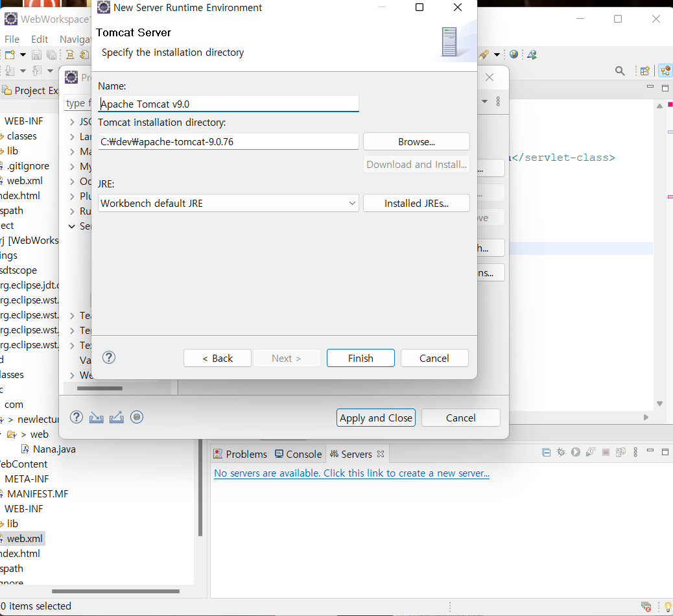
Task: Cancel the New Server Runtime wizard
Action: (x=434, y=358)
